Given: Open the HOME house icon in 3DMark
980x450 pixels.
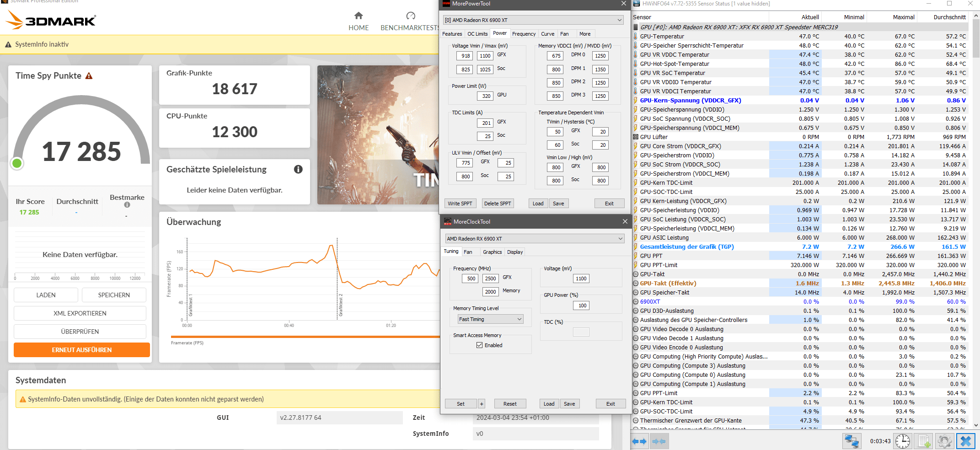Looking at the screenshot, I should click(359, 16).
